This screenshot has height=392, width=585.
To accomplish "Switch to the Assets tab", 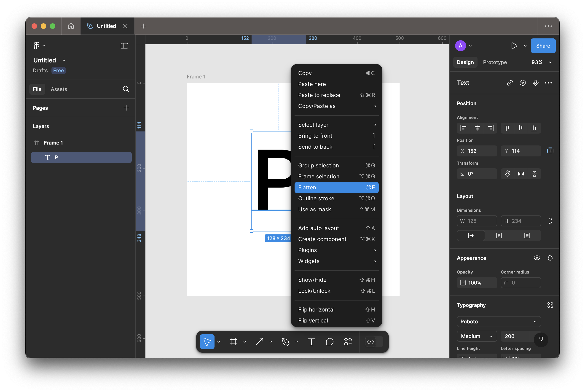I will [x=59, y=89].
